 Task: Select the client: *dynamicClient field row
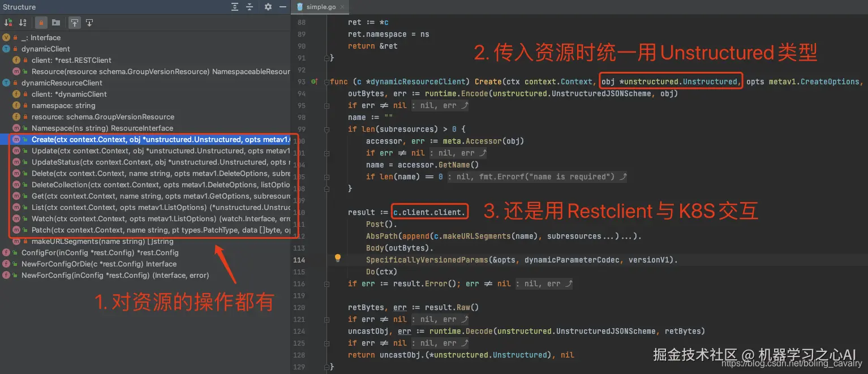(x=145, y=94)
